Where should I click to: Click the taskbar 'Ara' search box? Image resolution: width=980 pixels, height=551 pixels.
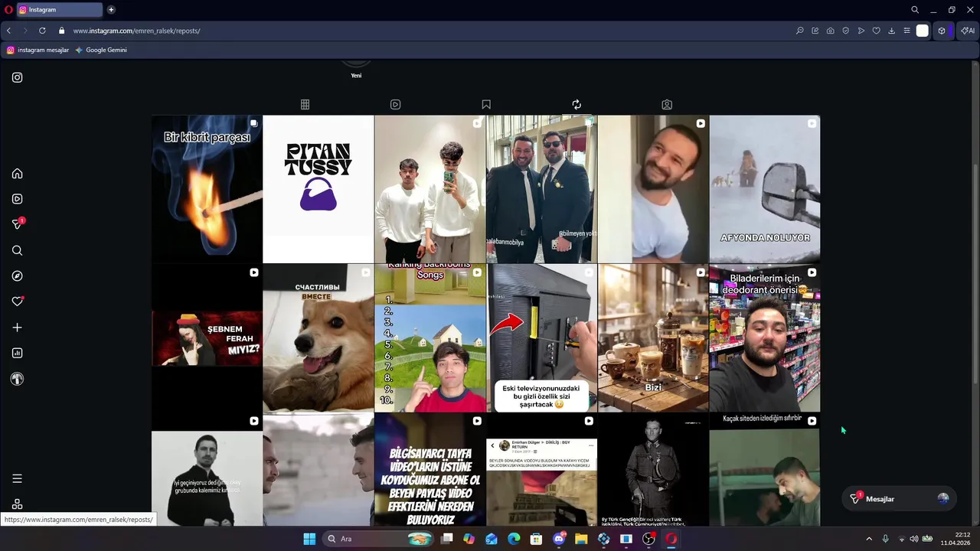(x=378, y=539)
